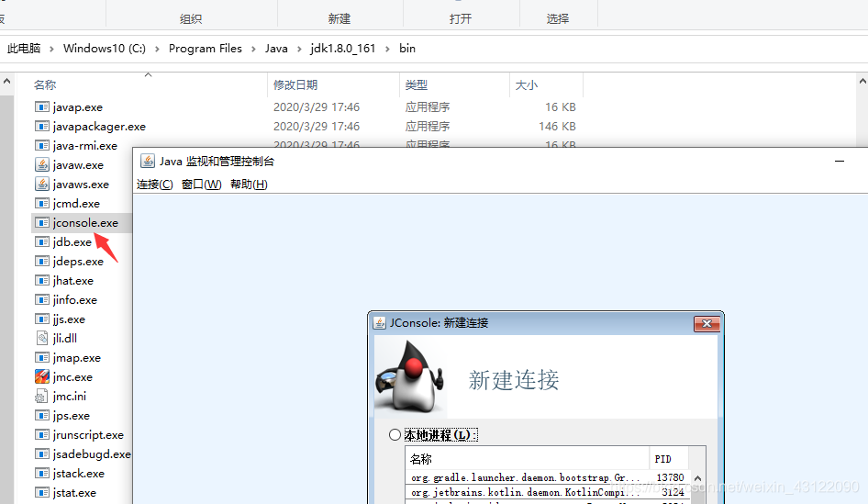This screenshot has width=868, height=504.
Task: Click the jmc.exe Mission Control icon
Action: click(x=41, y=376)
